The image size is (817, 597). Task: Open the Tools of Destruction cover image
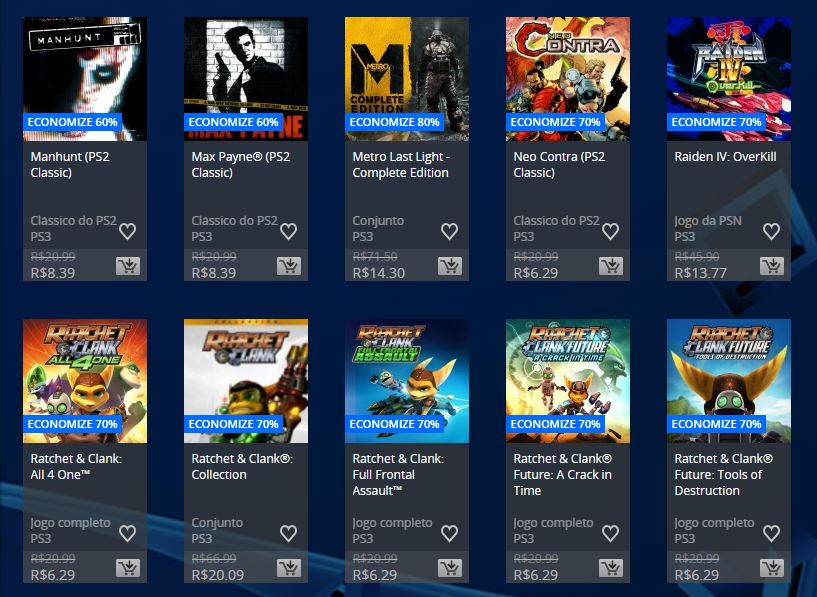[x=729, y=381]
